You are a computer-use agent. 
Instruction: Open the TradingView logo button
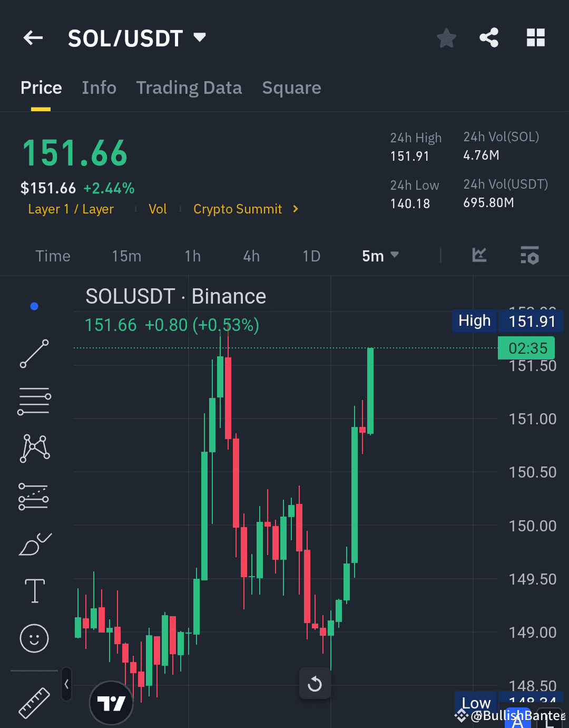(x=111, y=703)
